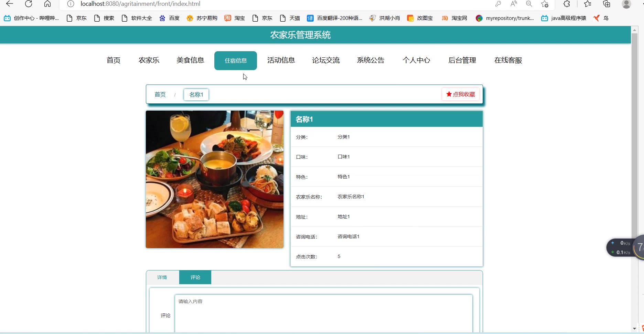Open the 软件大全 bookmark
Viewport: 644px width, 334px height.
(x=137, y=18)
